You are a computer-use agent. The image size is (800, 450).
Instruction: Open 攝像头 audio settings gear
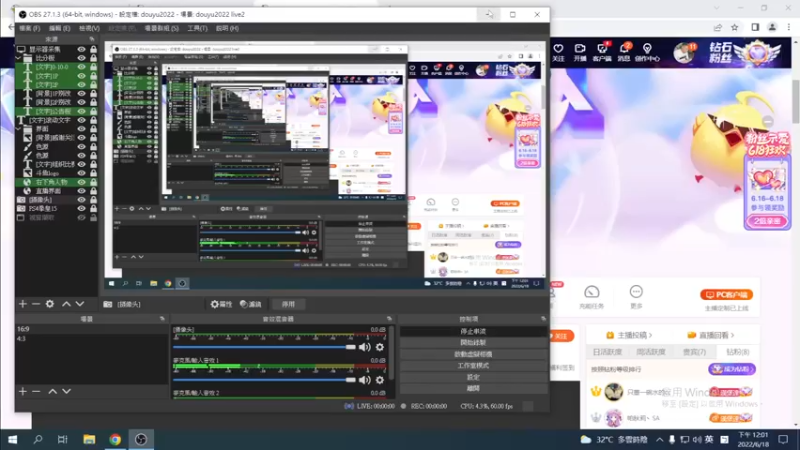click(x=380, y=347)
